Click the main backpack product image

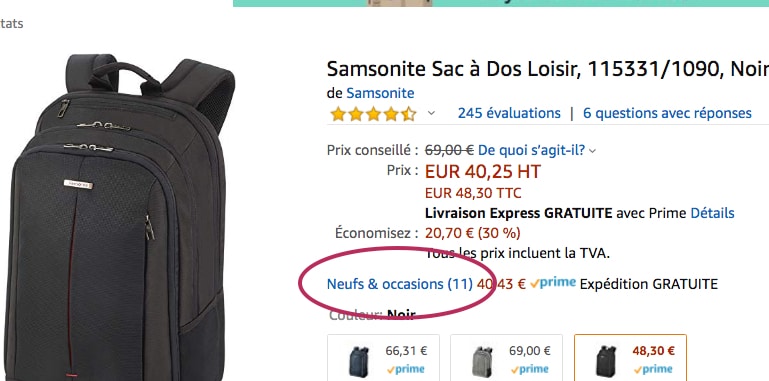click(x=119, y=217)
